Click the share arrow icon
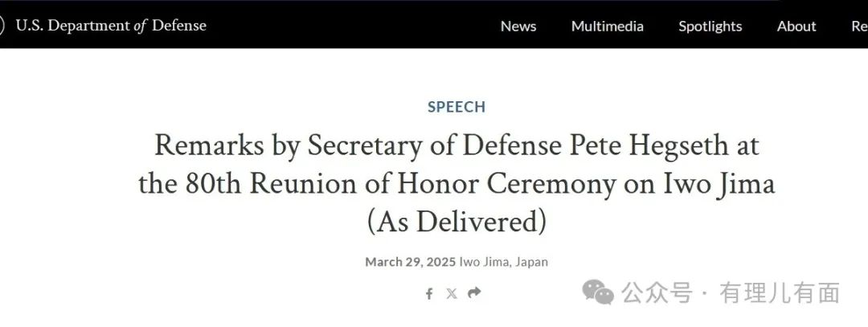 point(474,293)
